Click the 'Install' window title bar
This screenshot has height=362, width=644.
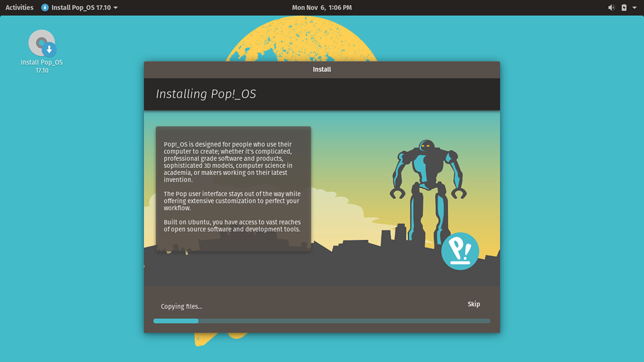(322, 70)
